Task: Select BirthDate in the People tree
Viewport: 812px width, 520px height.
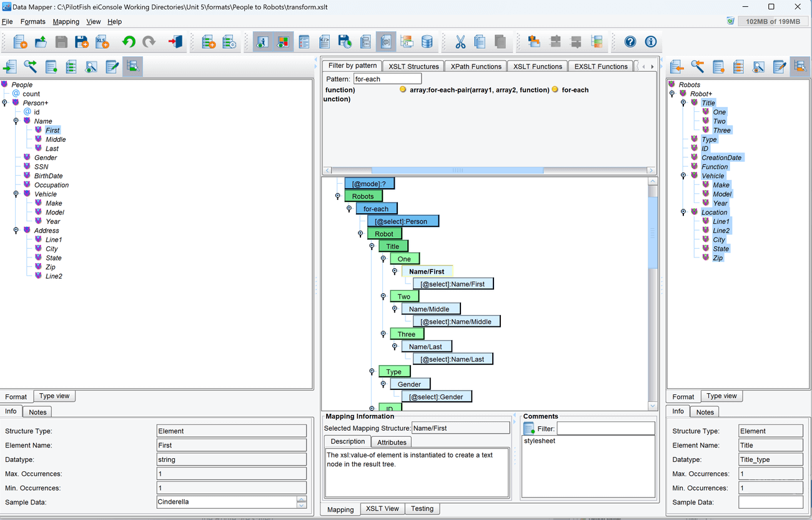Action: (48, 176)
